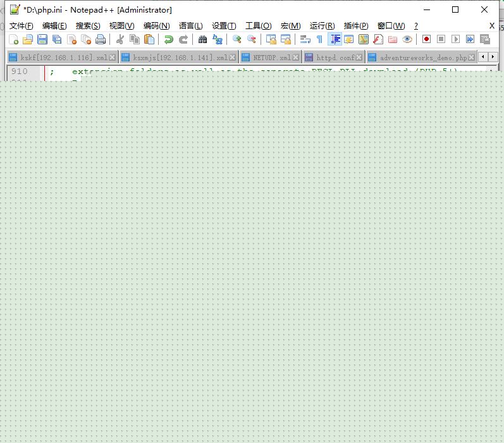Open the 编码(N) menu
504x443 pixels.
pos(156,26)
